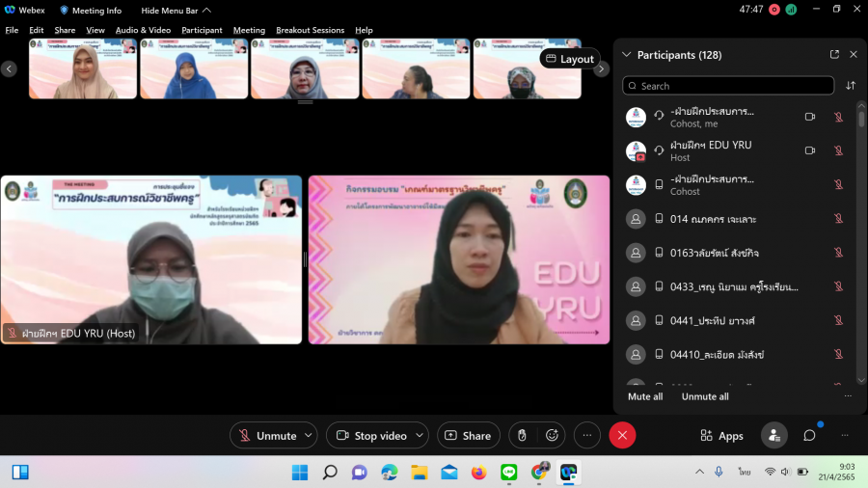
Task: Click the sort participants icon
Action: click(851, 86)
